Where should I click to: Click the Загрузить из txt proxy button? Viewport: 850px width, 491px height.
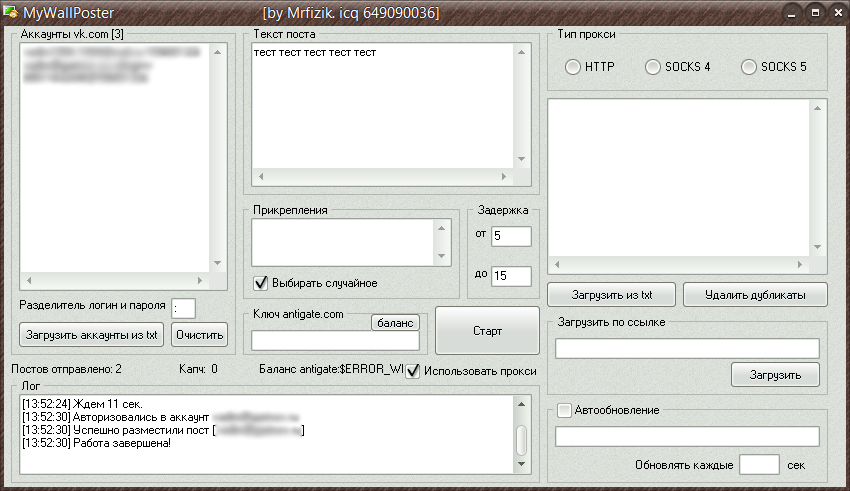611,295
